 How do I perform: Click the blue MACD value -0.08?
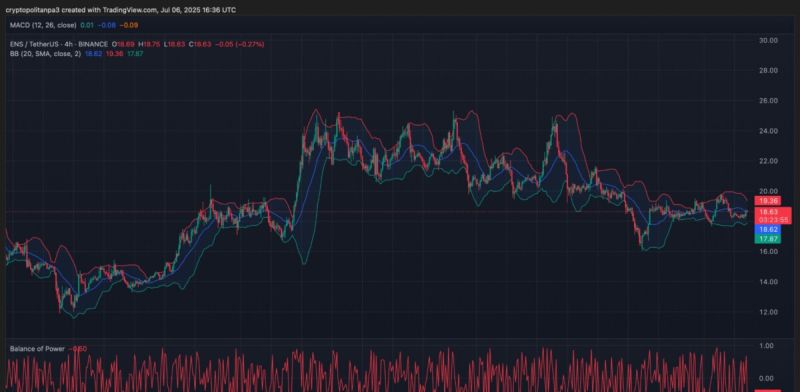[107, 25]
